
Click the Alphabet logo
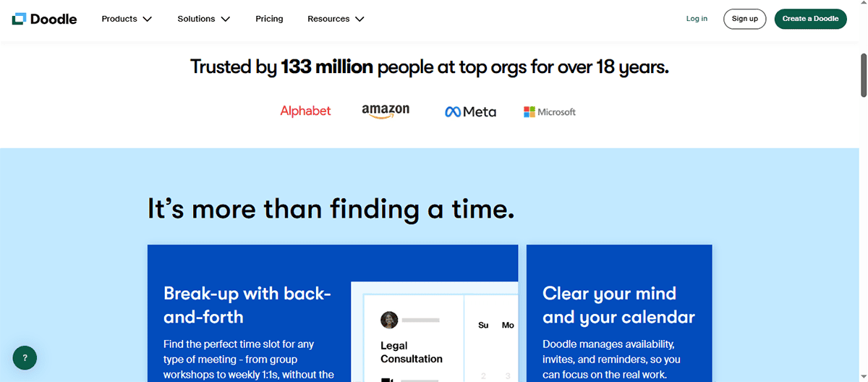(x=305, y=111)
